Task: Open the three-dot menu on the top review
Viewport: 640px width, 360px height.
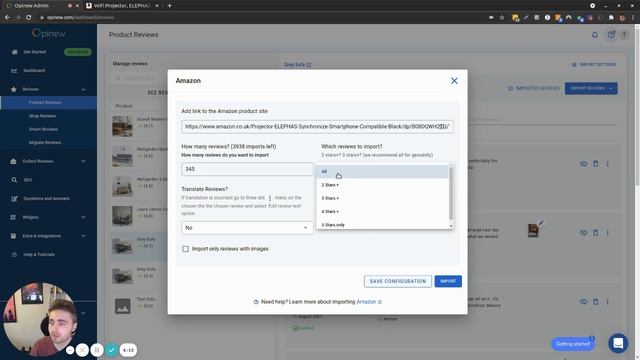Action: pyautogui.click(x=607, y=164)
